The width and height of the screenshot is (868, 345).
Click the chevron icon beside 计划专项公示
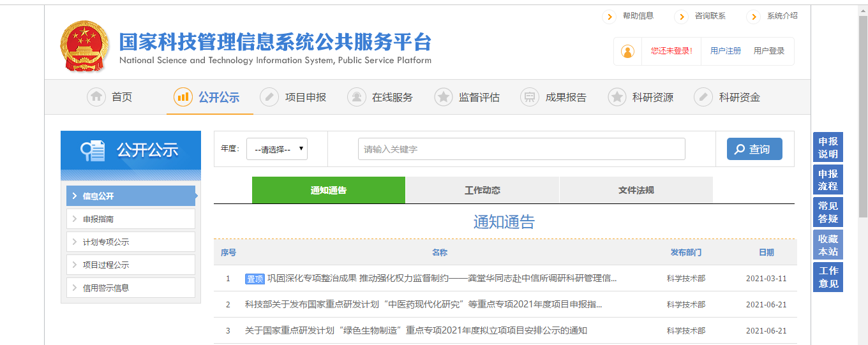tap(75, 242)
